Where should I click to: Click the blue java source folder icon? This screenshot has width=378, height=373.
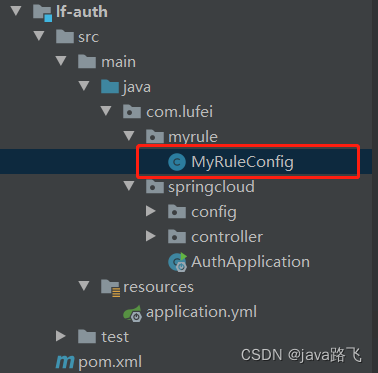pyautogui.click(x=110, y=87)
